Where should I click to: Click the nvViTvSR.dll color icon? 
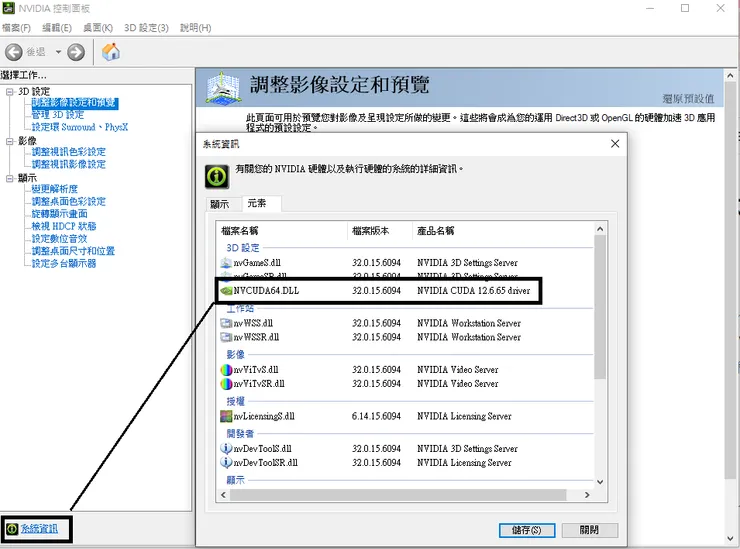pos(226,384)
